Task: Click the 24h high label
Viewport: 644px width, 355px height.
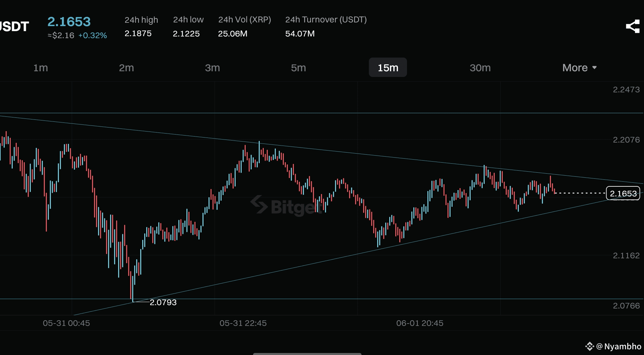Action: tap(141, 20)
